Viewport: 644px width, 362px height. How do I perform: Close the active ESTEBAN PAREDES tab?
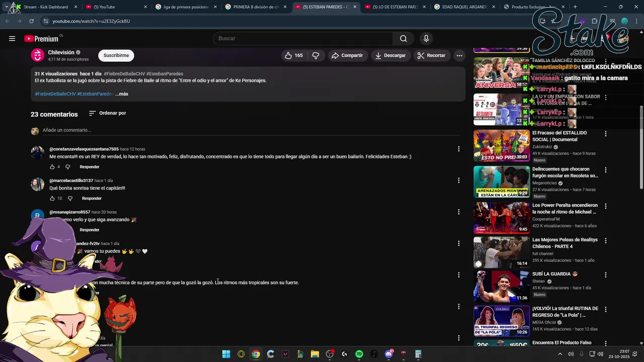[355, 7]
